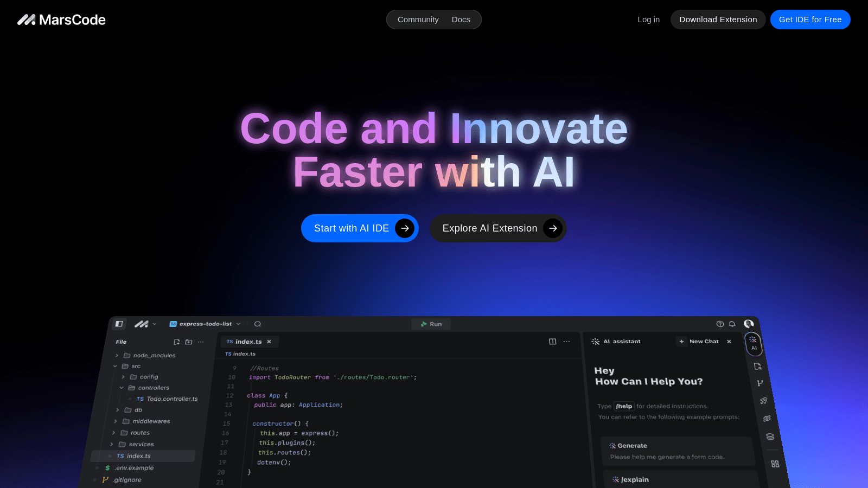Open the Docs page

[x=461, y=20]
